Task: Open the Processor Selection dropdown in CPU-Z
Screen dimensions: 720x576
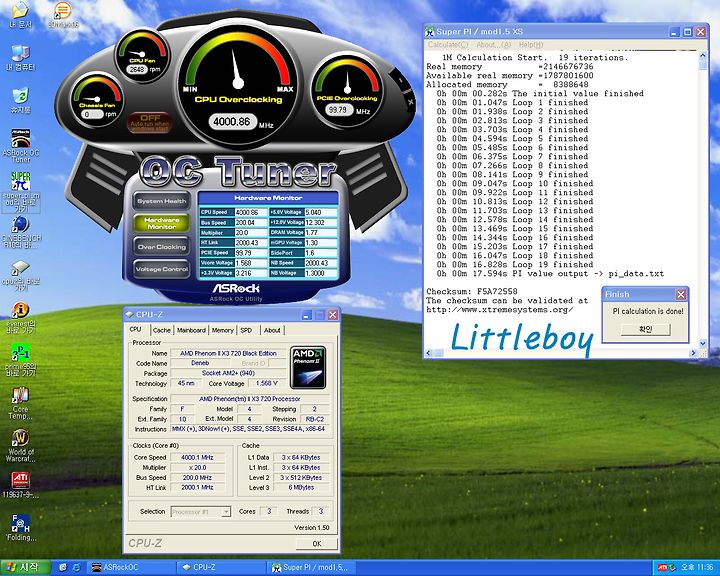Action: [x=201, y=511]
